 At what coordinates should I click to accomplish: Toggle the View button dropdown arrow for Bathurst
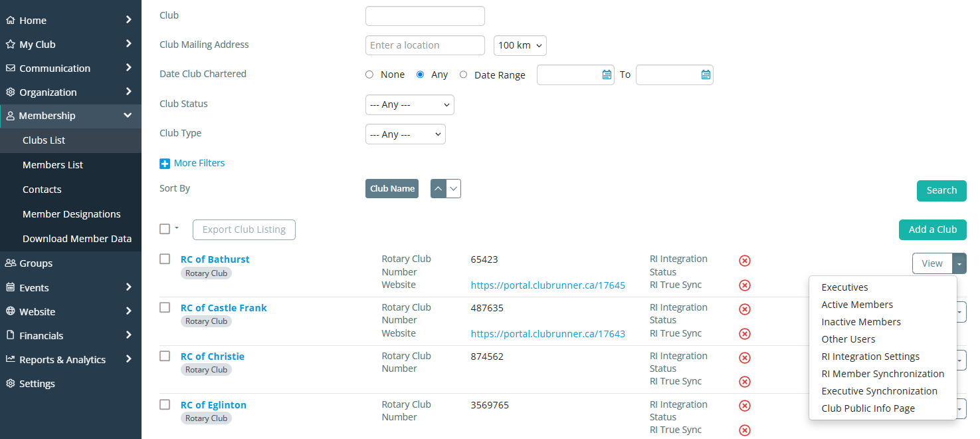coord(959,263)
